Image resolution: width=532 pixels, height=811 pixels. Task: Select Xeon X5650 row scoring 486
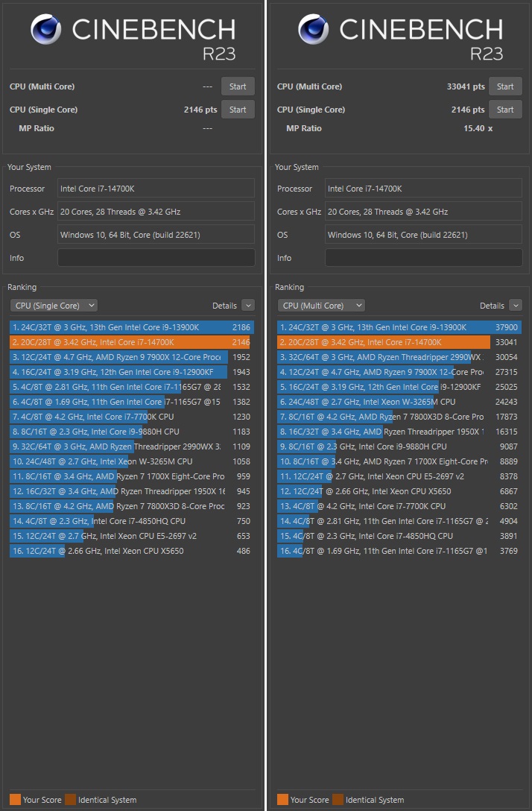click(131, 551)
